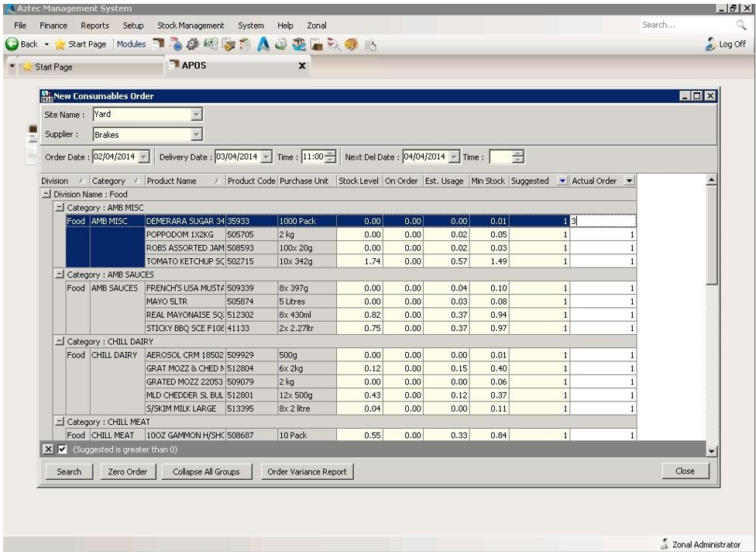756x552 pixels.
Task: Open the Site Name dropdown
Action: pos(196,114)
